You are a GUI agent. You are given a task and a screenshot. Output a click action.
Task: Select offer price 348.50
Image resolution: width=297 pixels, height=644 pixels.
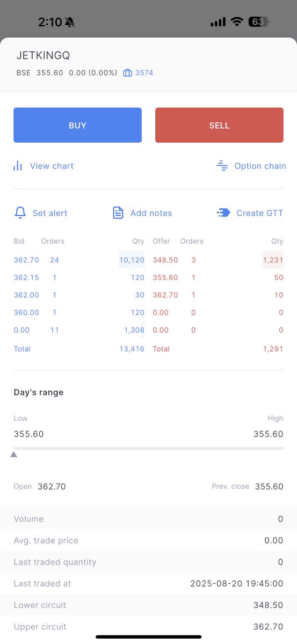point(165,260)
